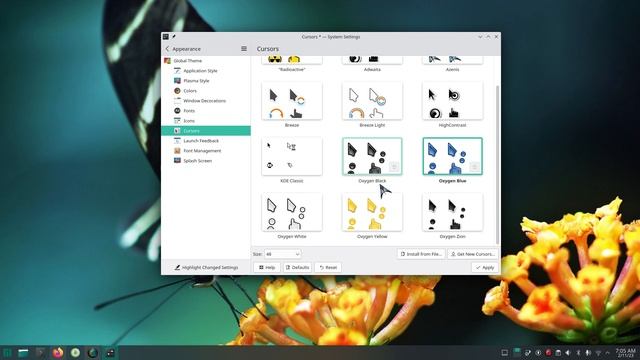
Task: Open Plasma Style settings
Action: click(206, 81)
